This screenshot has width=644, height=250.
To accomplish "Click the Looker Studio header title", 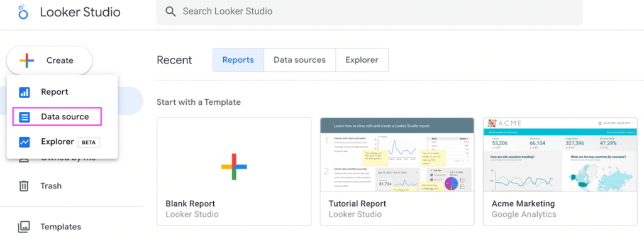I will [80, 13].
